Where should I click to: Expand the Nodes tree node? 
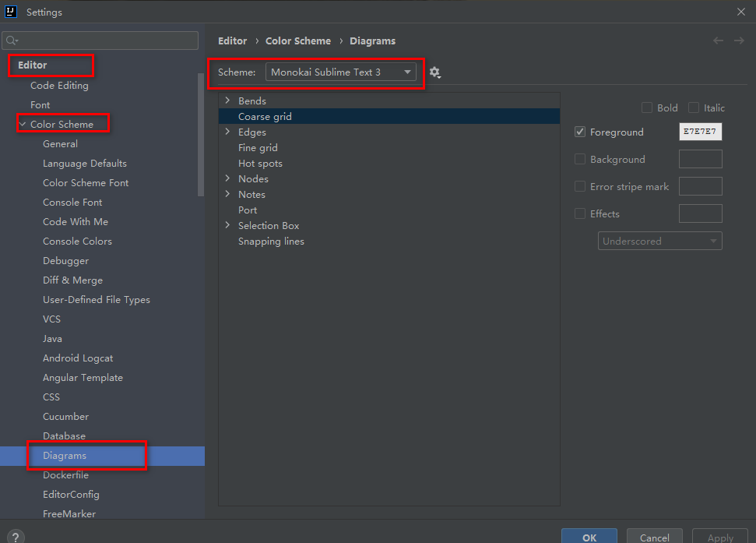coord(227,178)
